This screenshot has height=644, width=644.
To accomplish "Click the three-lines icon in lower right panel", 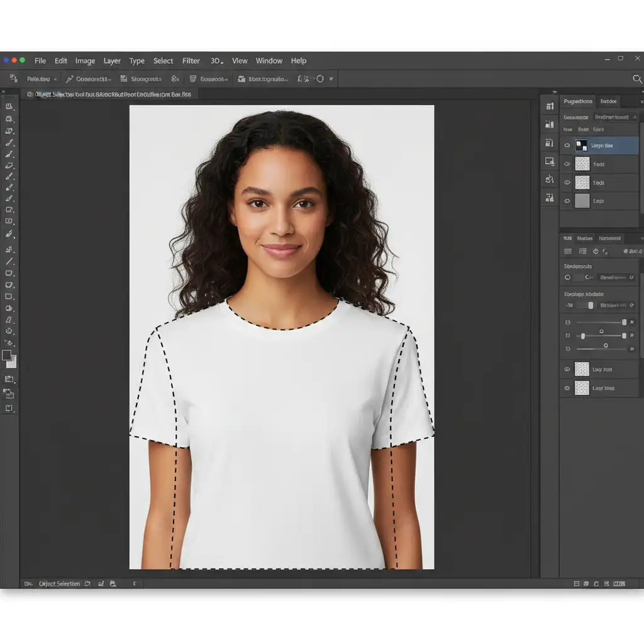I will tap(568, 252).
